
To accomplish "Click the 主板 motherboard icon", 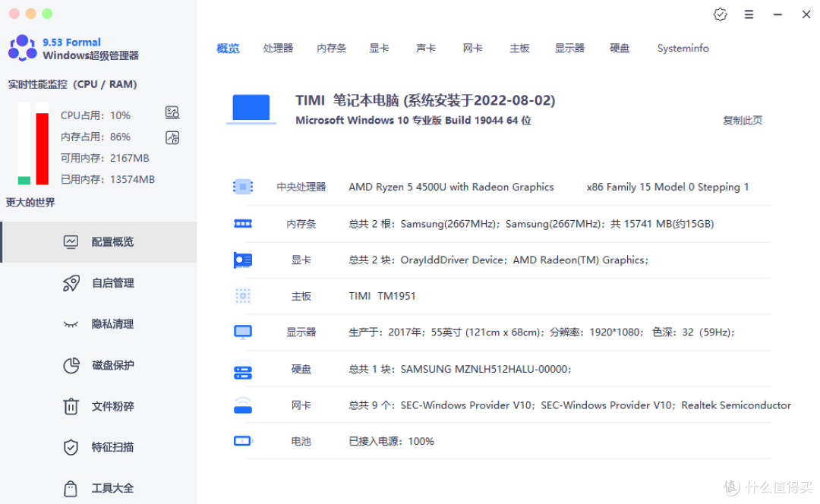I will coord(243,296).
